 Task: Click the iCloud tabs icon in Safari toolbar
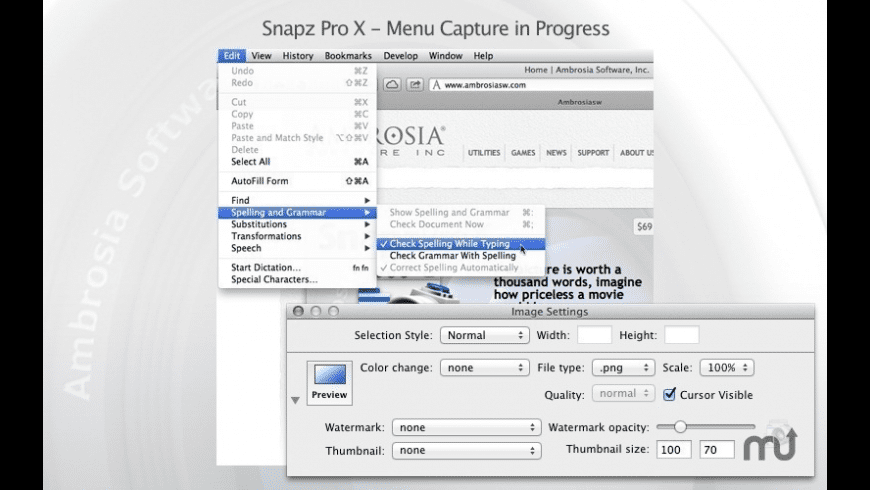(x=392, y=84)
